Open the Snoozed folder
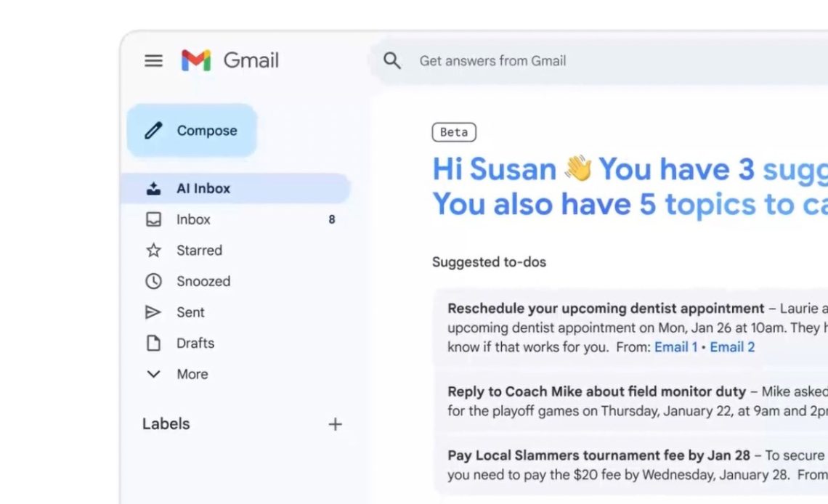Screen dimensions: 828x504 pyautogui.click(x=235, y=281)
